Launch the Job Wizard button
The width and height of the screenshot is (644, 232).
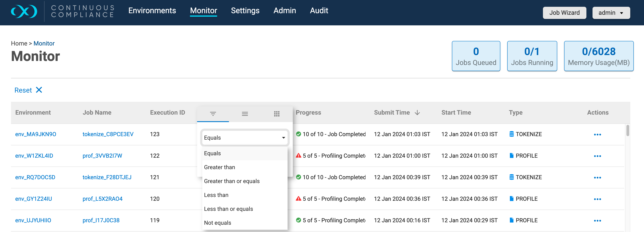[565, 13]
